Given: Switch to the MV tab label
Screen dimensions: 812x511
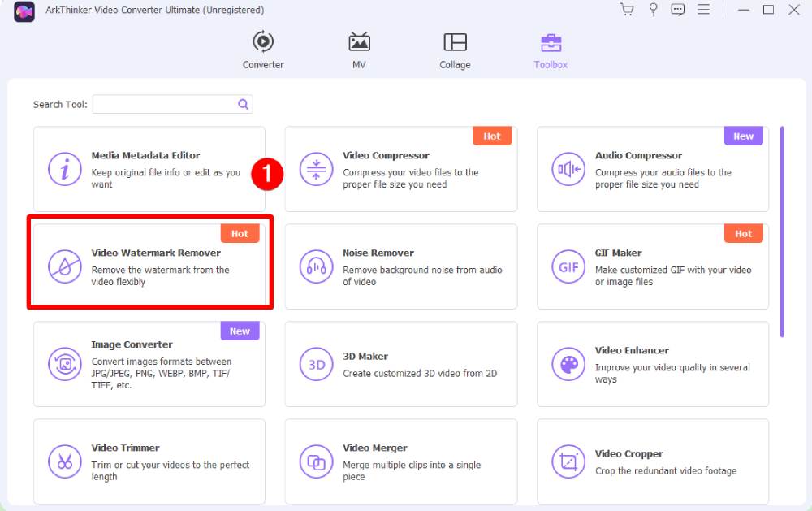Looking at the screenshot, I should pos(359,65).
